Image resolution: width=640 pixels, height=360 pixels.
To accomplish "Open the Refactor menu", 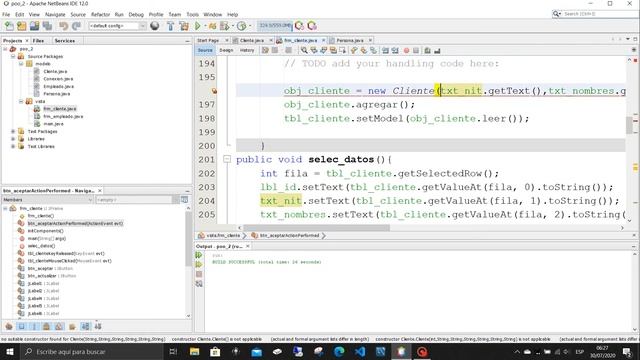I will [x=100, y=14].
